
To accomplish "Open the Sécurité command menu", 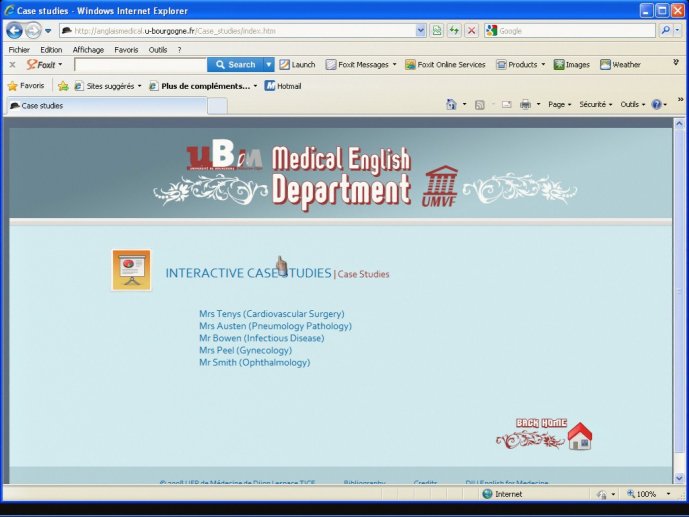I will pyautogui.click(x=595, y=105).
